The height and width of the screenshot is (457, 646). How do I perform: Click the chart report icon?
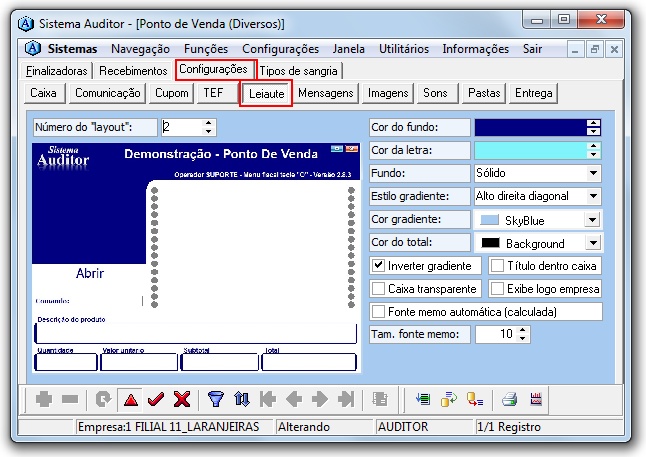[536, 399]
